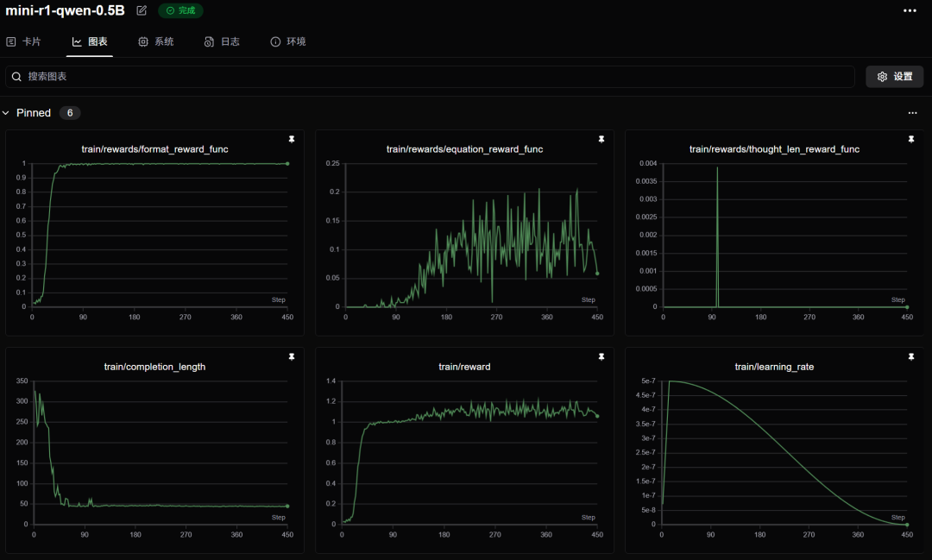Click the search magnifier icon
Screen dimensions: 932x560
16,77
